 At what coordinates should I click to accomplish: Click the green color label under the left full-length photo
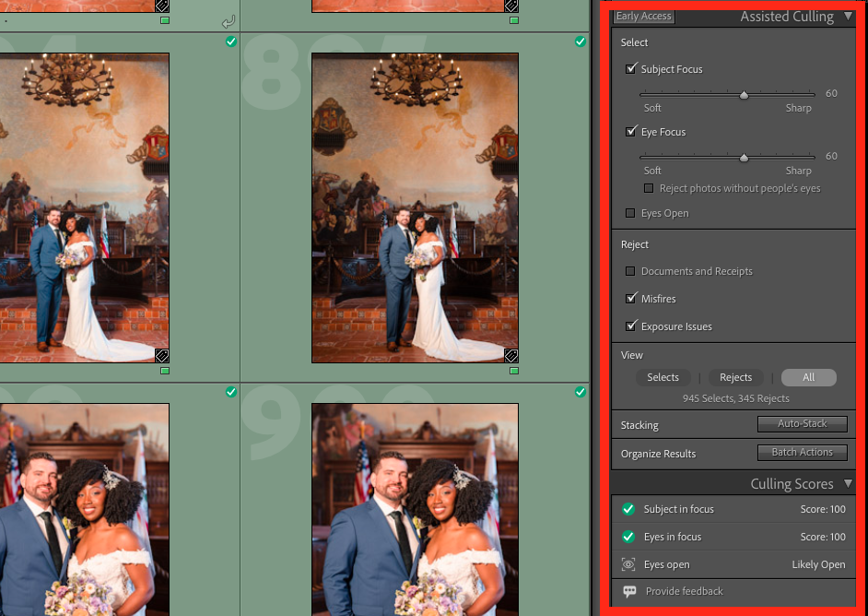pyautogui.click(x=165, y=371)
